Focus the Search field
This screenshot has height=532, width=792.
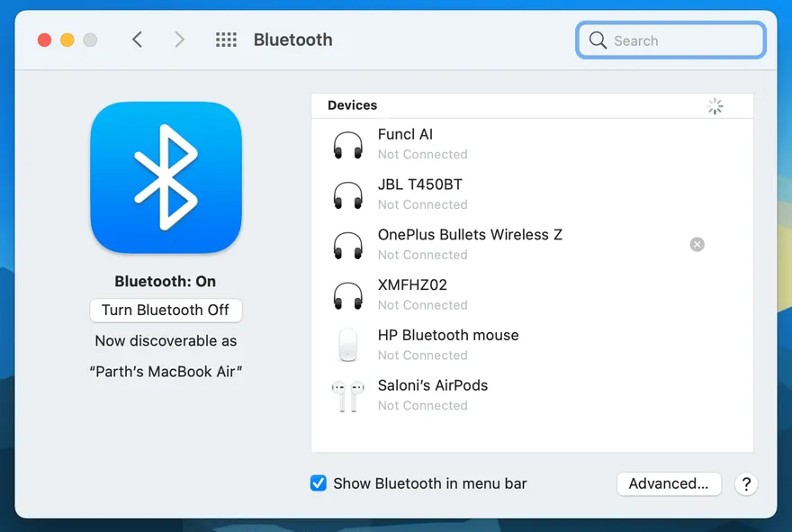pyautogui.click(x=684, y=41)
